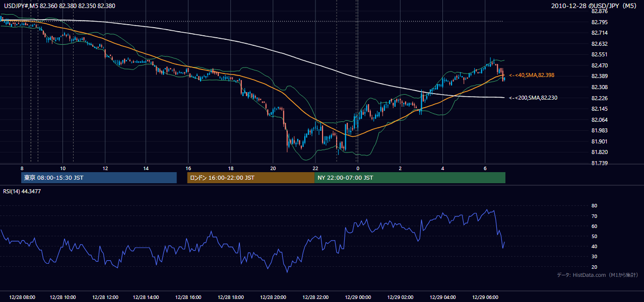Screen dimensions: 644x302
Task: Click the 12/29 04:00 time label
Action: click(442, 297)
